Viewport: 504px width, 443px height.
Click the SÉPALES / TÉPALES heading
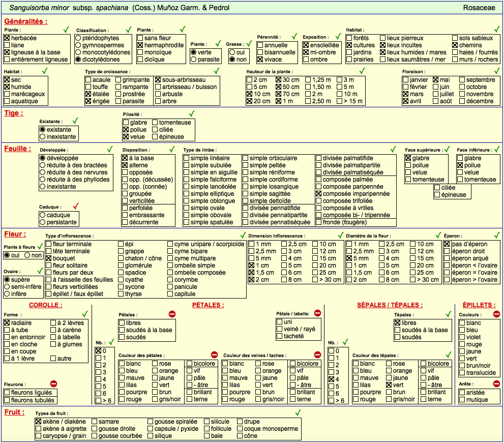390,305
